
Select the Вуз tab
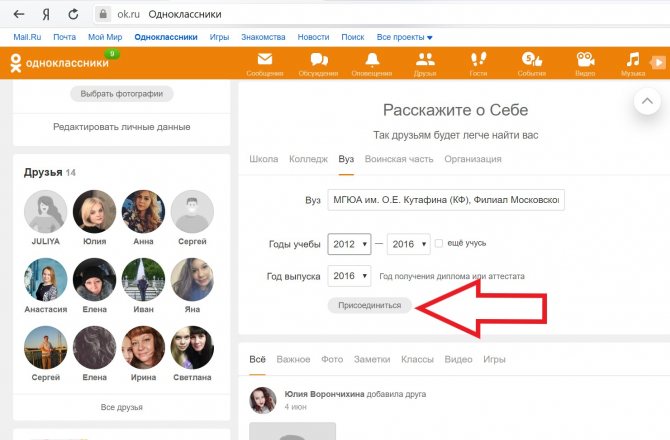(346, 159)
